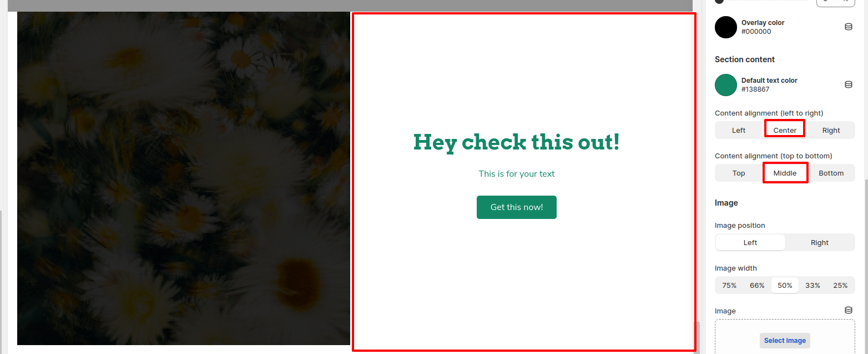Click the Get this now! preview button
868x354 pixels.
click(517, 207)
